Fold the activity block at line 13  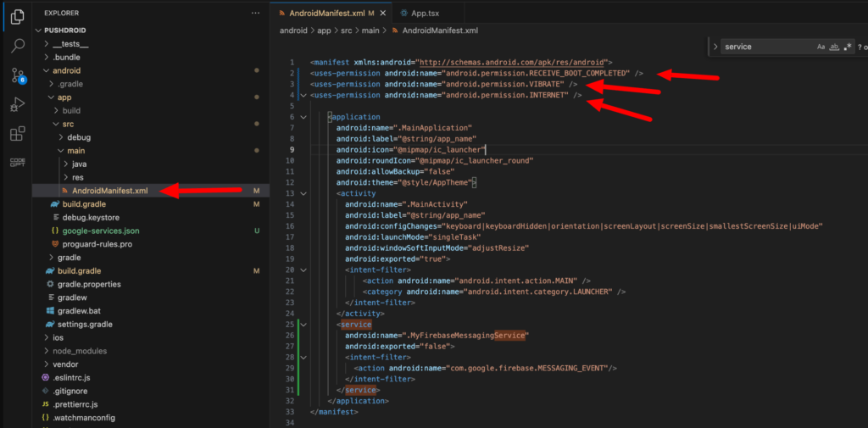click(303, 194)
